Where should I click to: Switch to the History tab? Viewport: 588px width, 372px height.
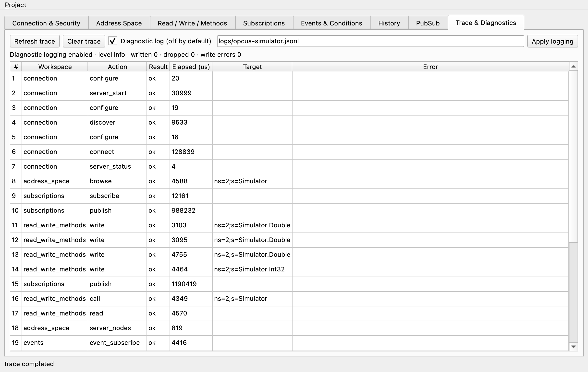click(x=389, y=23)
